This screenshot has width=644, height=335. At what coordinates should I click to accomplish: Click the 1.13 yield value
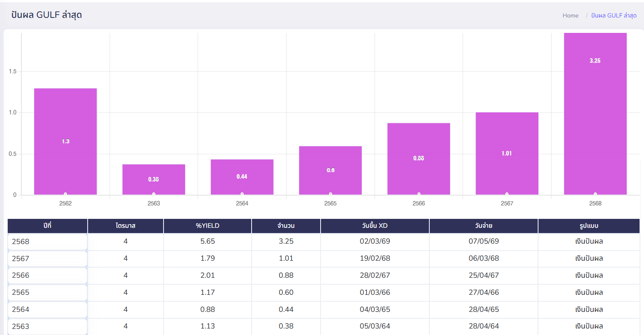click(207, 326)
